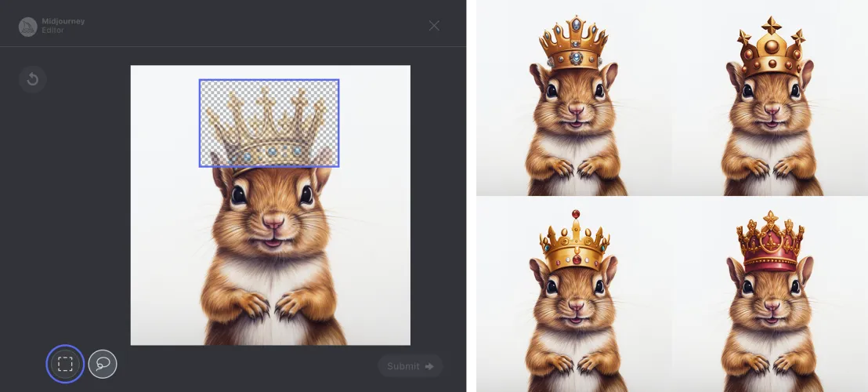Click the Midjourney Editor title text
Image resolution: width=868 pixels, height=392 pixels.
click(63, 26)
